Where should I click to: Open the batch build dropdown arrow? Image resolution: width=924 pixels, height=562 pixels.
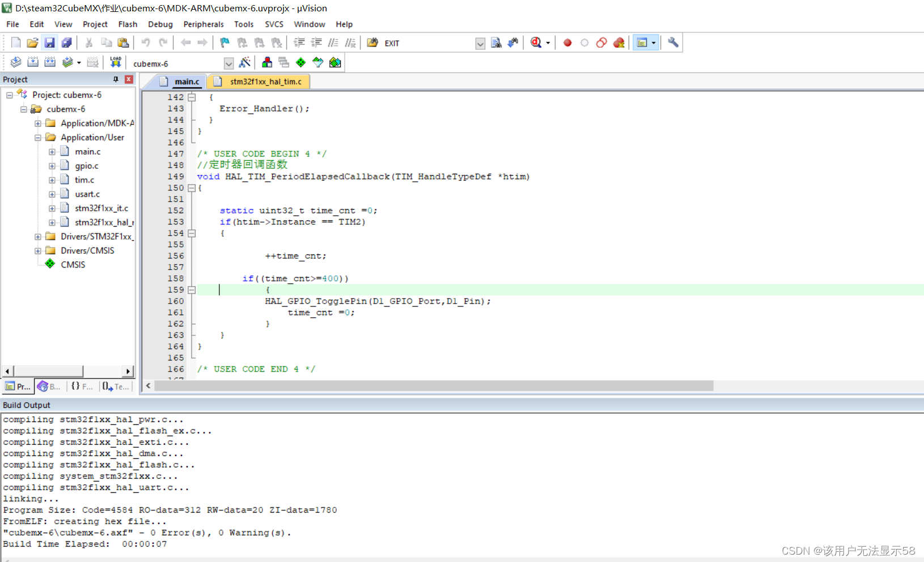(x=79, y=63)
